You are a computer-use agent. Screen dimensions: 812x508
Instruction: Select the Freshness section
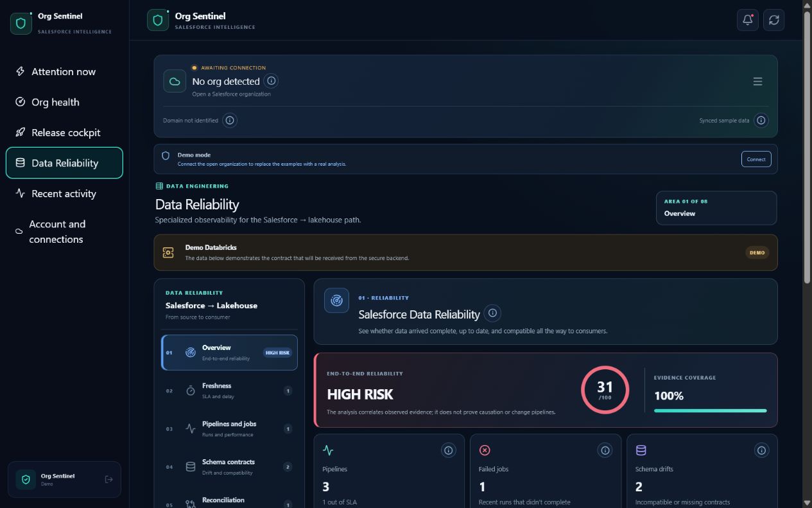(229, 390)
